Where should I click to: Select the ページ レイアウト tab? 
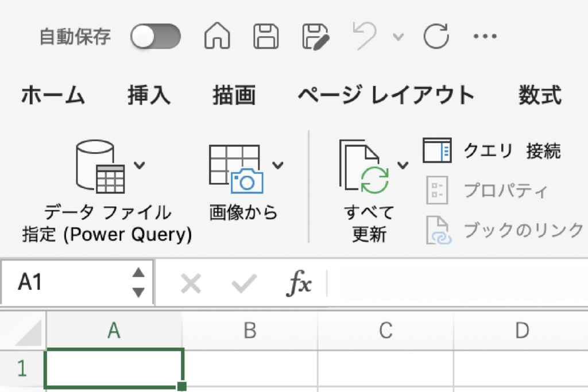pos(386,95)
